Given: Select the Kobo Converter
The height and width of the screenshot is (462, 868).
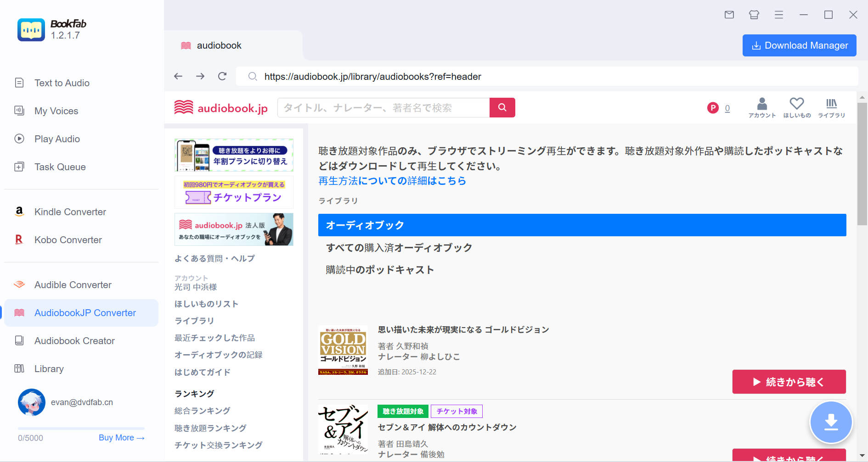Looking at the screenshot, I should pos(68,239).
